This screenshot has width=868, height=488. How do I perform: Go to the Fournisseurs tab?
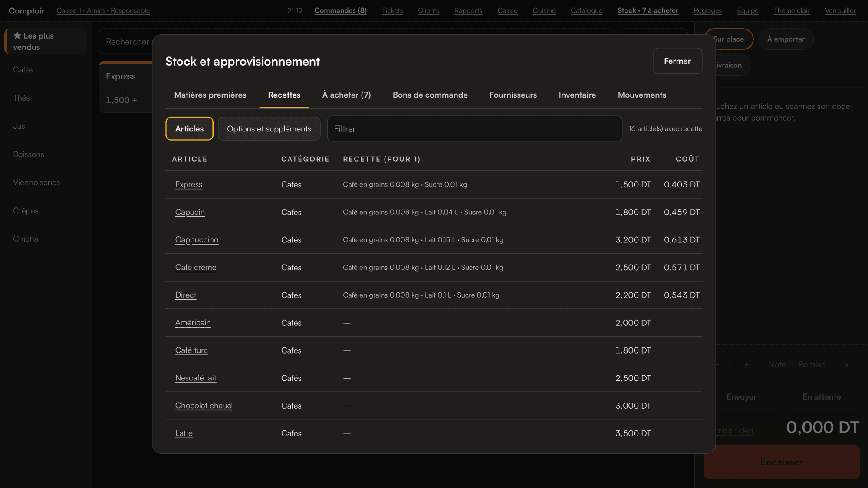coord(513,95)
